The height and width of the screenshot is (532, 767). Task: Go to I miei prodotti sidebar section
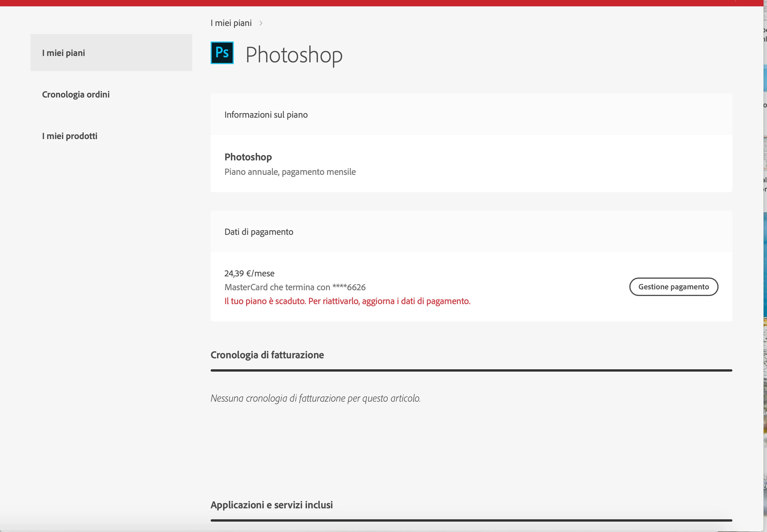pos(70,136)
